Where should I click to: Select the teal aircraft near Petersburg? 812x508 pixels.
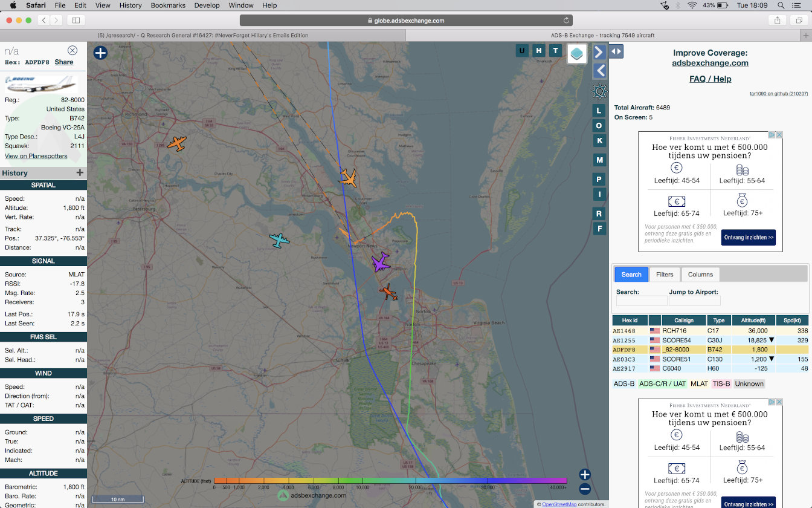tap(279, 241)
